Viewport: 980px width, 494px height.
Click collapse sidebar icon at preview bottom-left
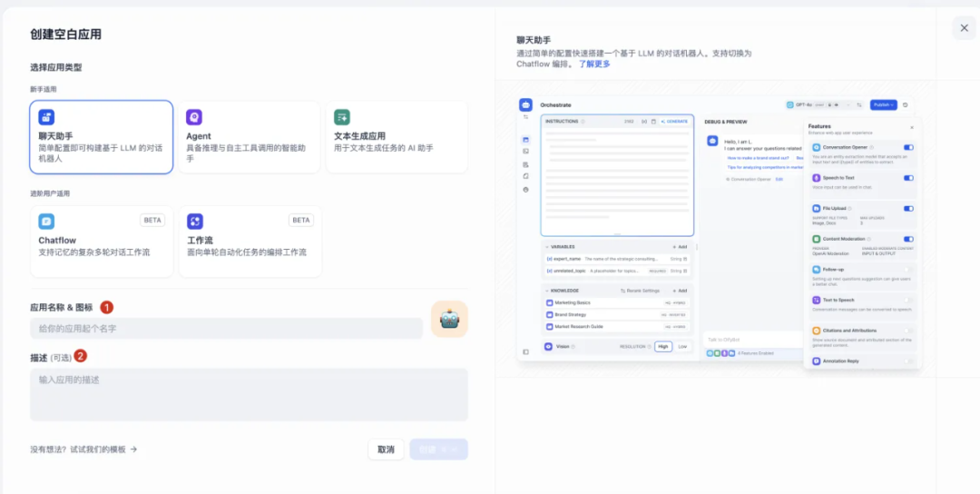[525, 352]
